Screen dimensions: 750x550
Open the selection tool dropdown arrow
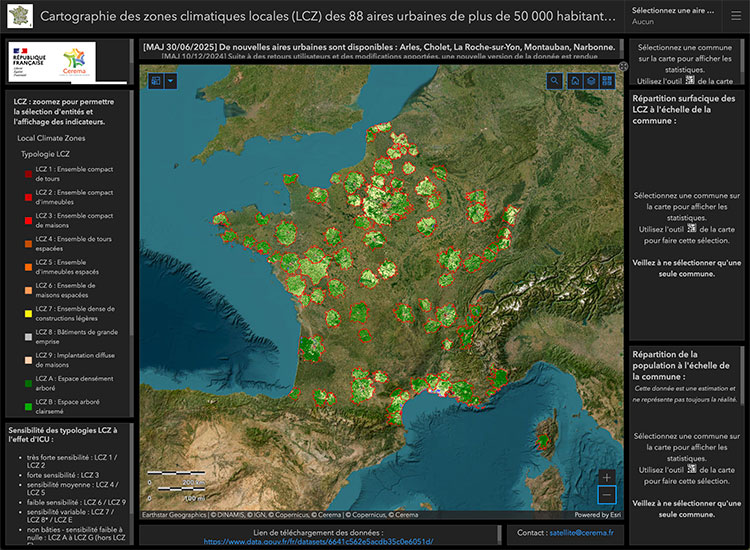pos(171,81)
